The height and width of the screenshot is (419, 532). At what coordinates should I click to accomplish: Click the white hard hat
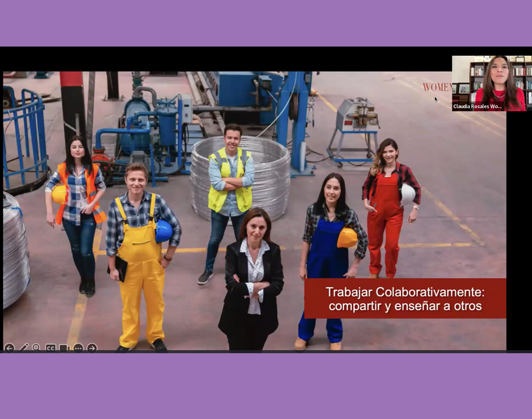coord(408,193)
